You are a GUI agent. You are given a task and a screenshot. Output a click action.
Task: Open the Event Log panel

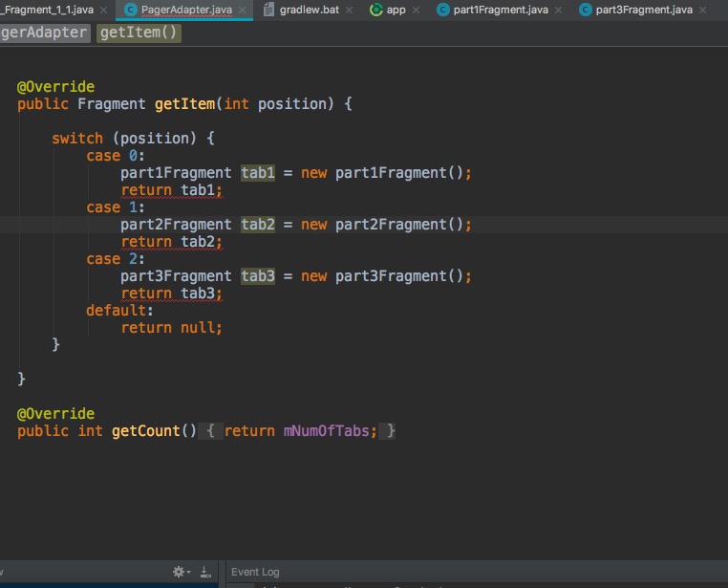click(255, 572)
